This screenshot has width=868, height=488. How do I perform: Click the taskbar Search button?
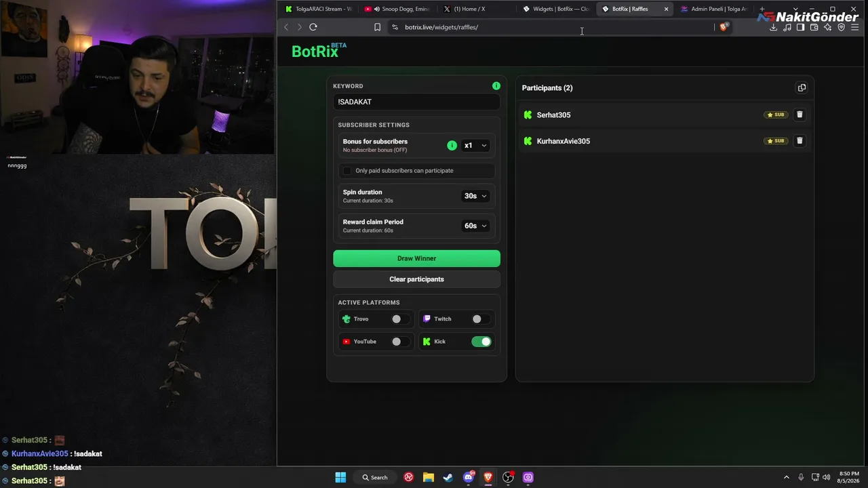(x=375, y=477)
